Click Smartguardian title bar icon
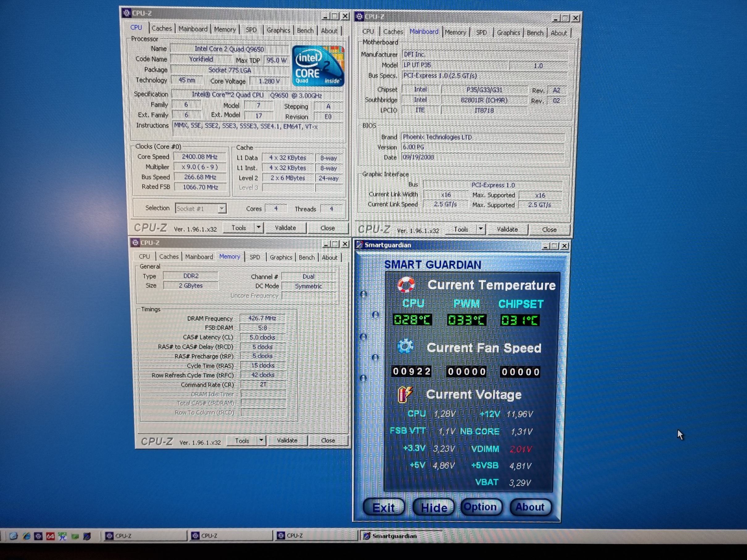 (x=359, y=245)
